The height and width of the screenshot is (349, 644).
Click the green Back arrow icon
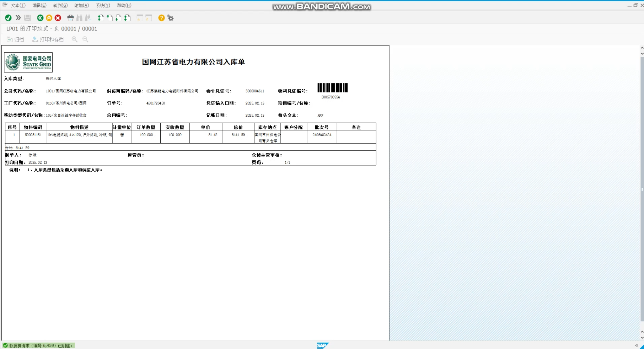click(x=40, y=18)
